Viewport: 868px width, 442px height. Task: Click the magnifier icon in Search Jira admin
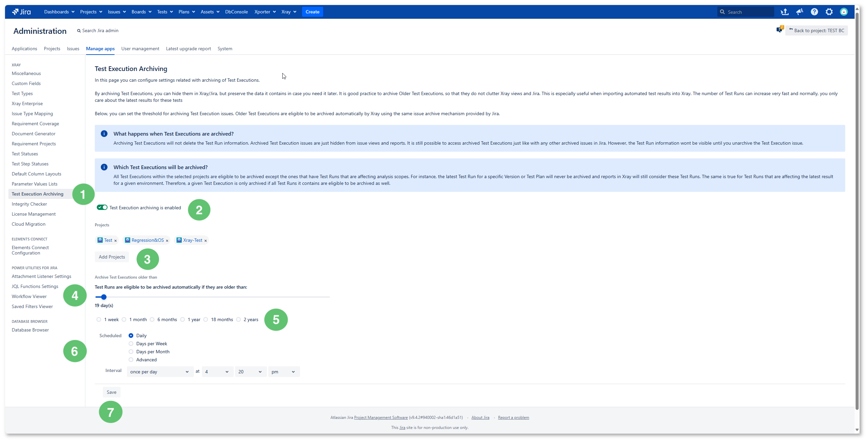click(79, 31)
